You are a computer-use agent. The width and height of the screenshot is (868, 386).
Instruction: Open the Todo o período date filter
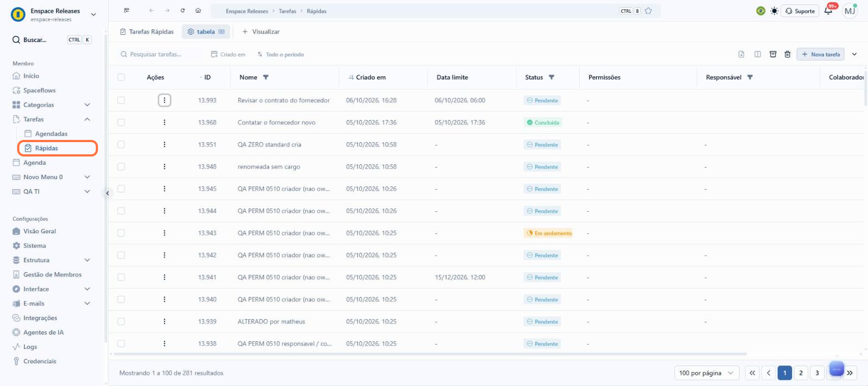[281, 54]
